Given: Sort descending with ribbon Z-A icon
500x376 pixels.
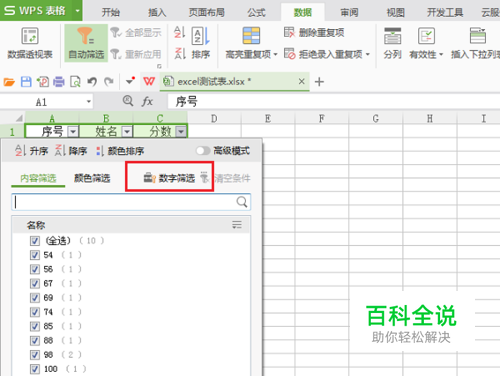Looking at the screenshot, I should (179, 53).
